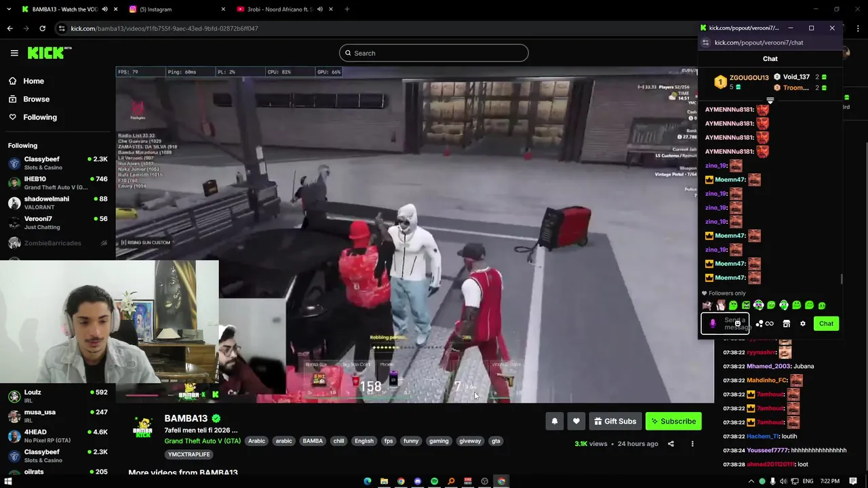Focus the Kick search field
868x488 pixels.
point(433,53)
